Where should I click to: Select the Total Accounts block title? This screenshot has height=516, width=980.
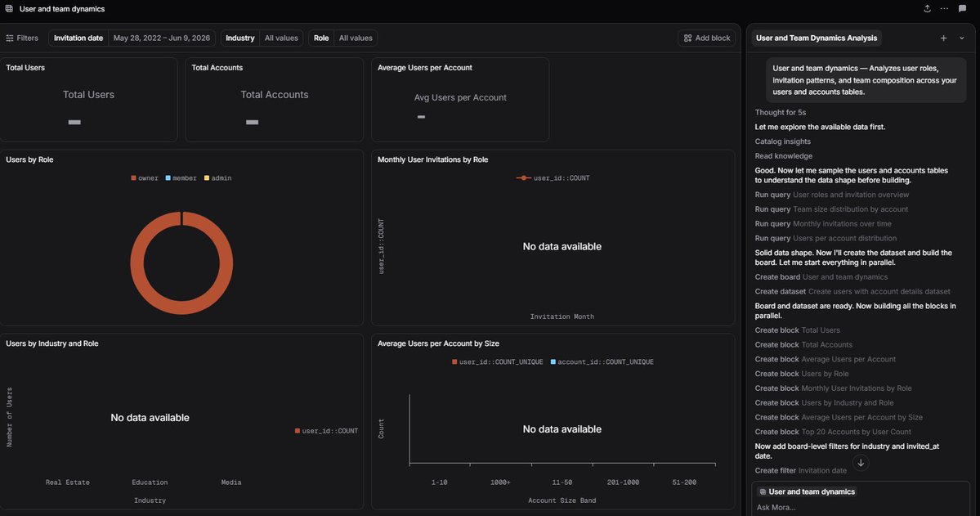[217, 68]
